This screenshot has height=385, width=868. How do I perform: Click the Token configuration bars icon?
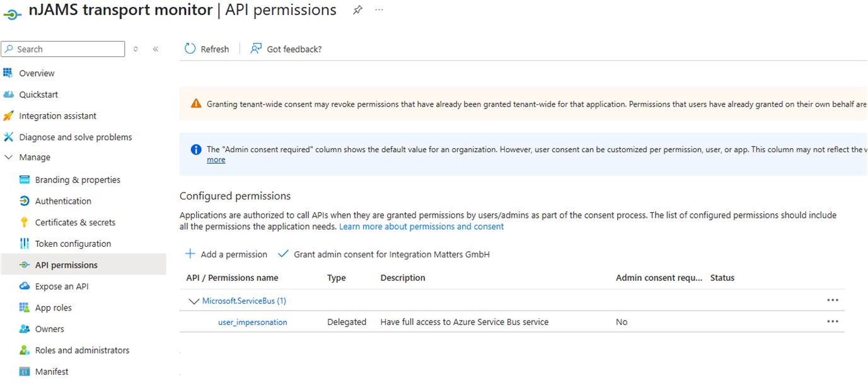(x=25, y=244)
